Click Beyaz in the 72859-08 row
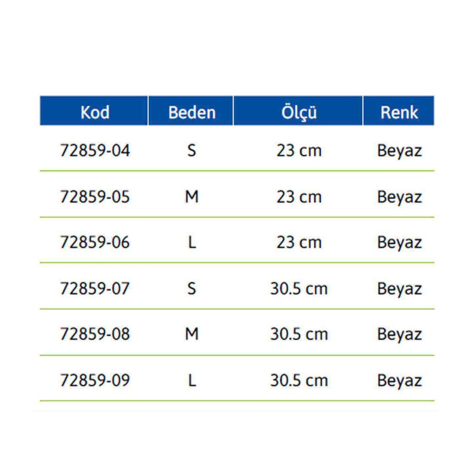Screen dimensions: 476x476 (399, 335)
